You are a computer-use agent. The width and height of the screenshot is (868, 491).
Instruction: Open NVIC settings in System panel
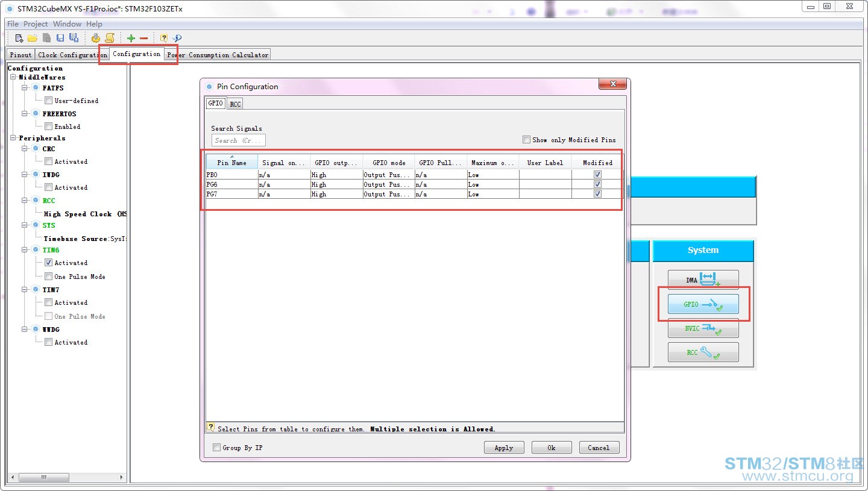point(703,328)
